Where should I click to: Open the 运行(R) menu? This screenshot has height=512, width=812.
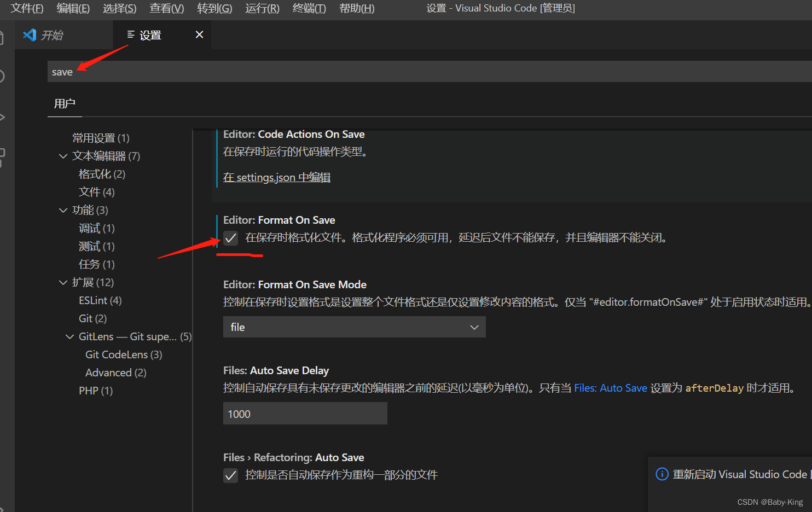coord(263,8)
